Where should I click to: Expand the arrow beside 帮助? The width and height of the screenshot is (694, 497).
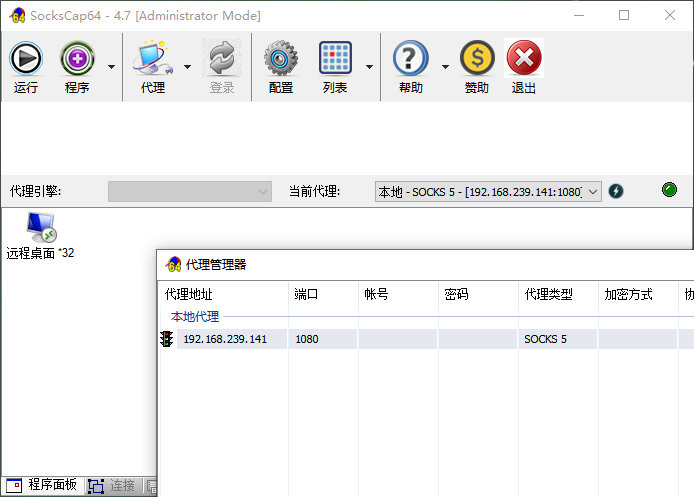445,67
